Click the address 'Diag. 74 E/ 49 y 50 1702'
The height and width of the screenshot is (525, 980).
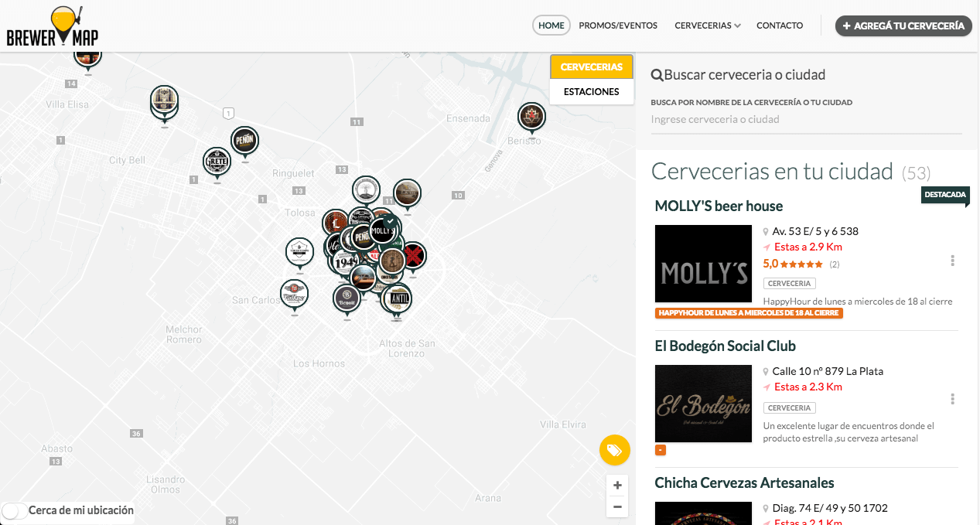(x=830, y=508)
